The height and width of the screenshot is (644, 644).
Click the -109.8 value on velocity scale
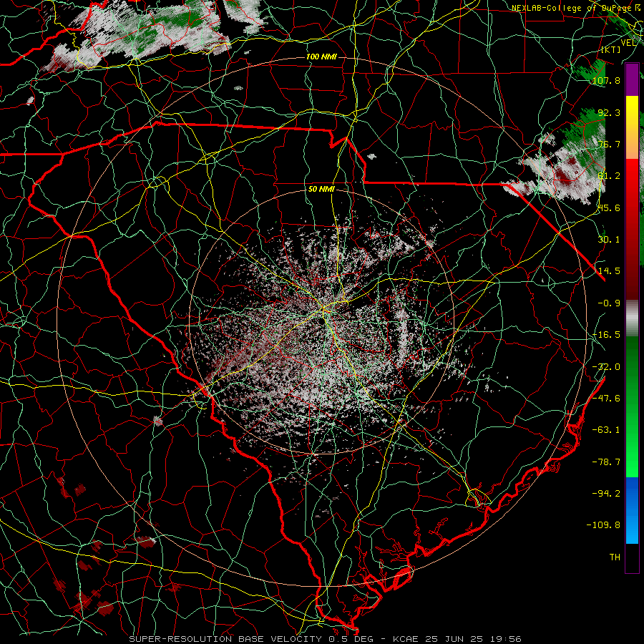pyautogui.click(x=603, y=525)
